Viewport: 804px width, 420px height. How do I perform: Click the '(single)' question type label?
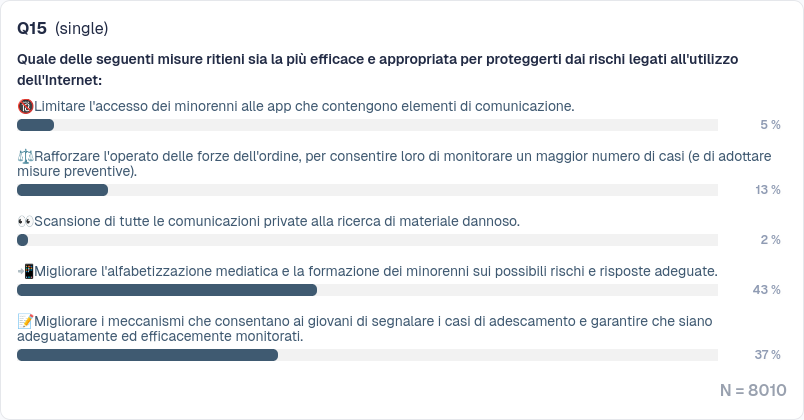click(x=82, y=28)
